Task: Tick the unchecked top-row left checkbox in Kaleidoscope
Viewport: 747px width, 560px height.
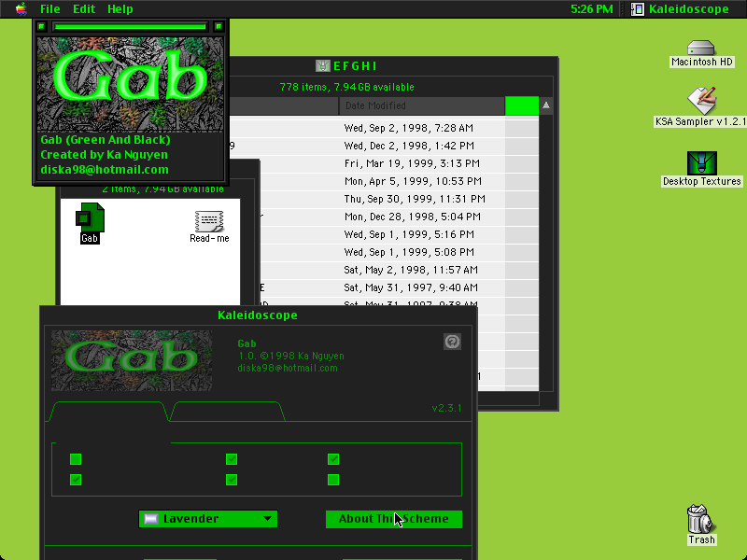Action: (76, 459)
